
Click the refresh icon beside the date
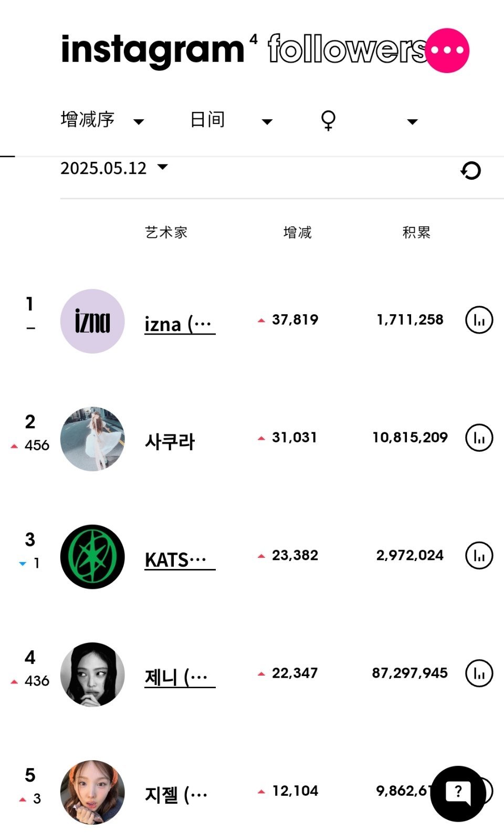point(471,170)
